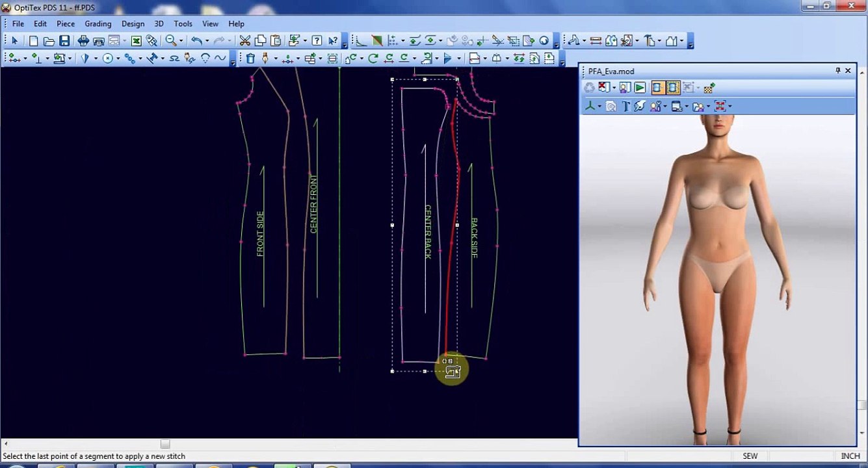The height and width of the screenshot is (468, 868).
Task: Click the trash can delete icon
Action: pyautogui.click(x=250, y=58)
